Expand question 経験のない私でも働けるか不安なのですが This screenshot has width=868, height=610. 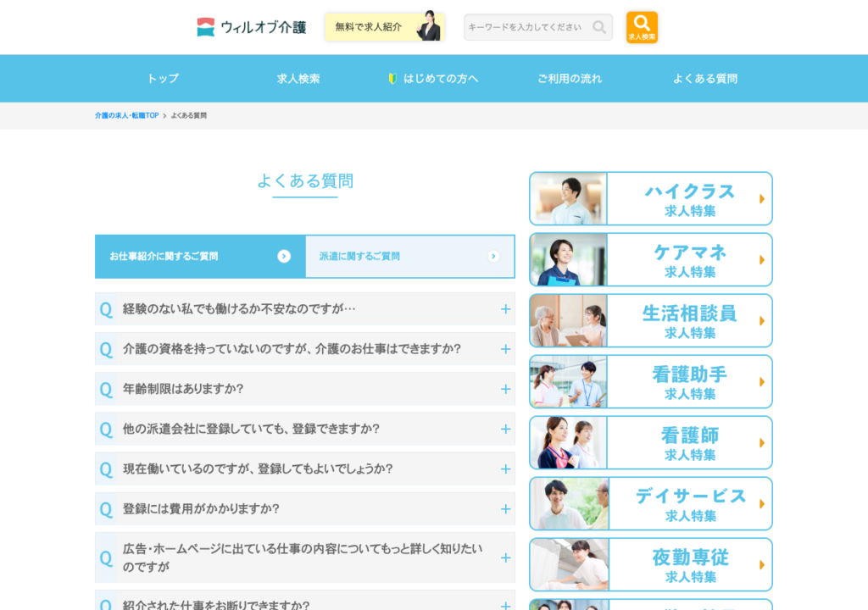click(x=305, y=309)
